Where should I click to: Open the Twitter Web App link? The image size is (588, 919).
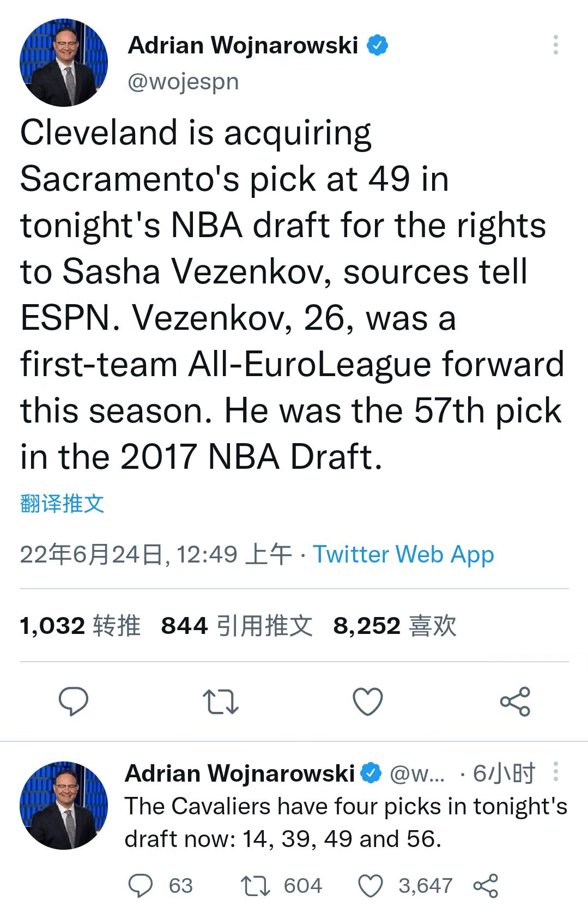click(403, 554)
